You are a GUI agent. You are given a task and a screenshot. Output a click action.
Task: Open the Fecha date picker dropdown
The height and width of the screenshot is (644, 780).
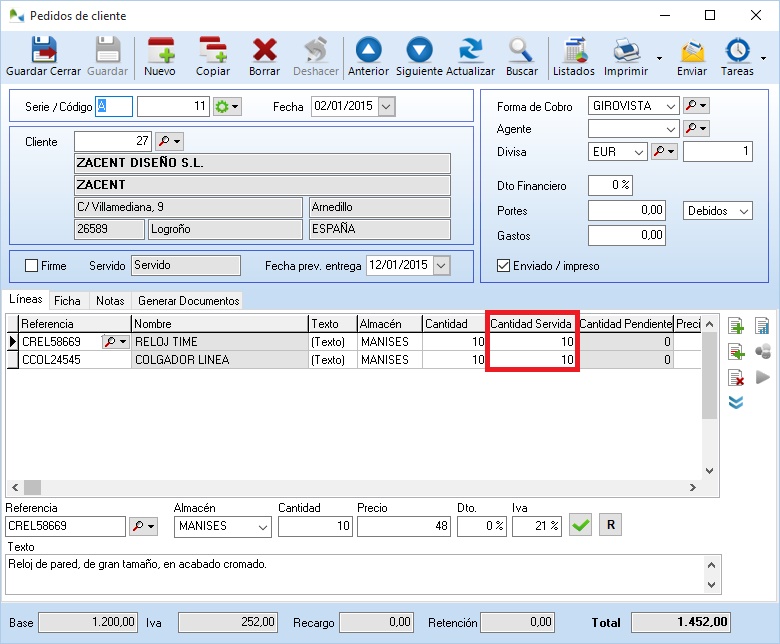click(386, 106)
